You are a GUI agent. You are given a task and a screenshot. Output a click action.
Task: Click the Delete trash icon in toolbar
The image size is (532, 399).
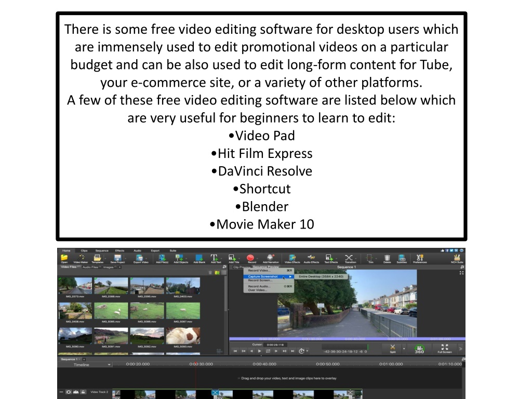pyautogui.click(x=387, y=259)
